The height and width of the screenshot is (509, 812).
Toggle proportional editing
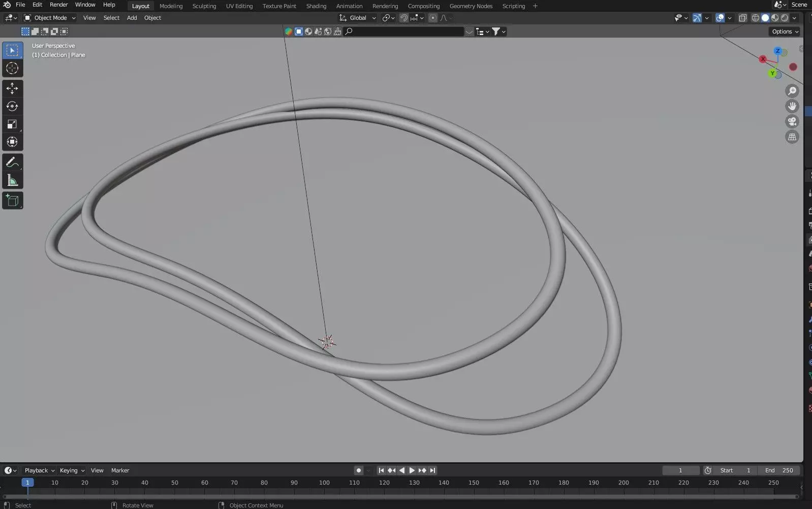coord(433,18)
